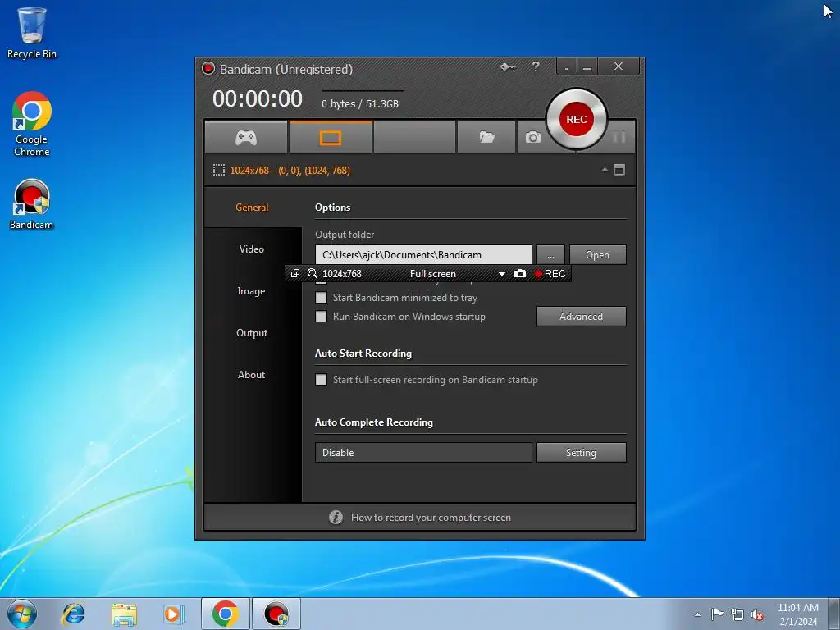The image size is (840, 630).
Task: Open the registration key icon
Action: pos(508,67)
